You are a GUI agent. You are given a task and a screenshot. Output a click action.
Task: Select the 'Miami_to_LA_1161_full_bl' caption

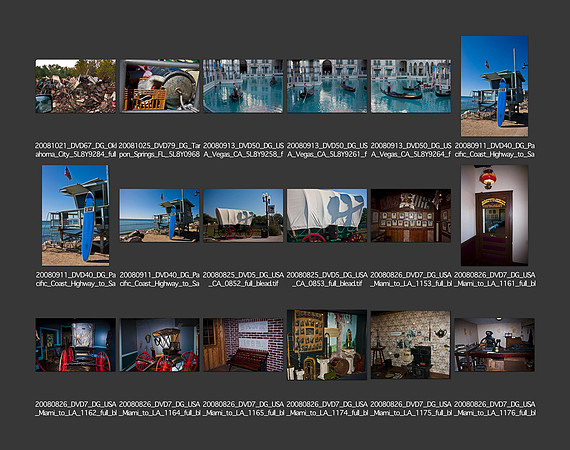tap(494, 279)
